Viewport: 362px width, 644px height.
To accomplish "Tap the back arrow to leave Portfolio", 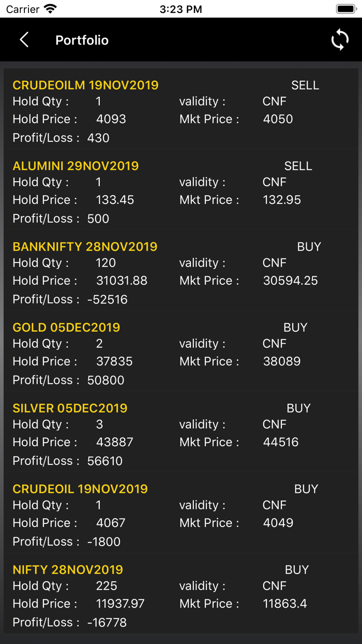I will [x=23, y=39].
